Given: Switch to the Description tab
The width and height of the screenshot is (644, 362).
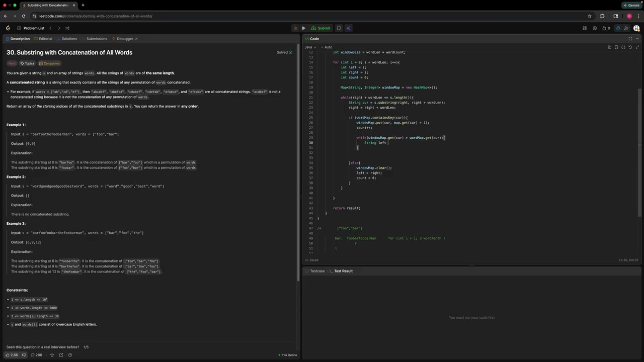Looking at the screenshot, I should point(18,39).
